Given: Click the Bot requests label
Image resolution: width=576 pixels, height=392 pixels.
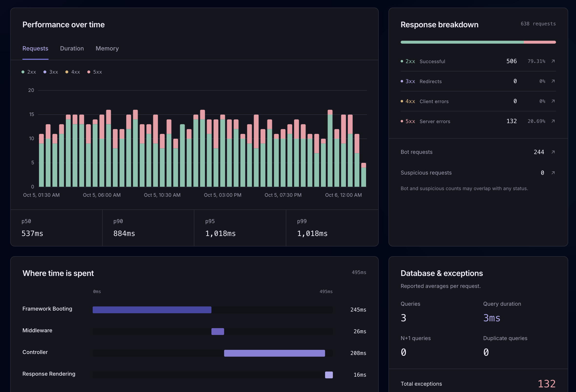Looking at the screenshot, I should coord(416,152).
